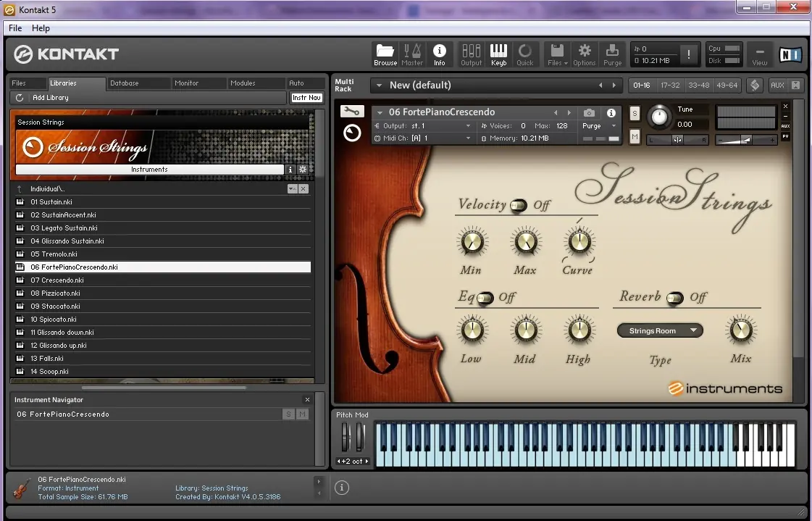Click the library list horizontal scrollbar
The width and height of the screenshot is (812, 521).
pyautogui.click(x=164, y=387)
